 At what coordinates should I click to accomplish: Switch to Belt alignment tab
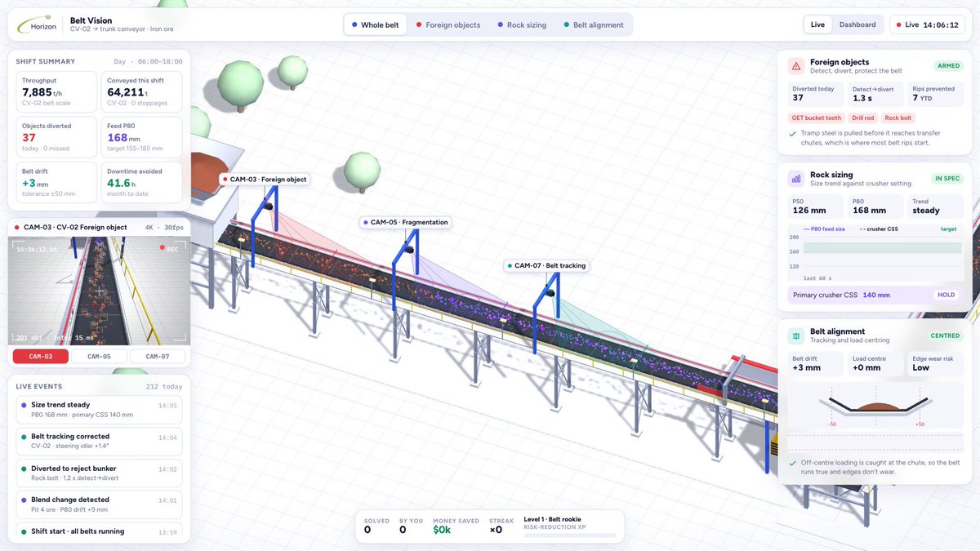594,24
